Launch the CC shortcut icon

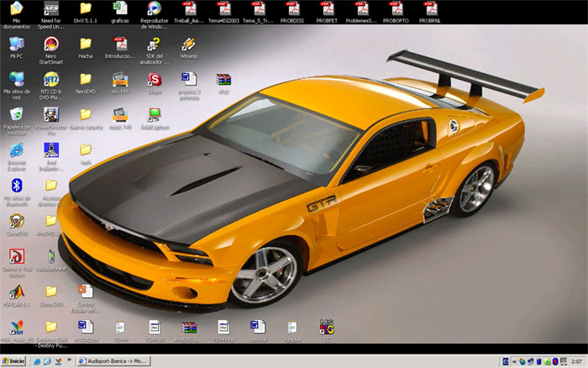coord(327,327)
